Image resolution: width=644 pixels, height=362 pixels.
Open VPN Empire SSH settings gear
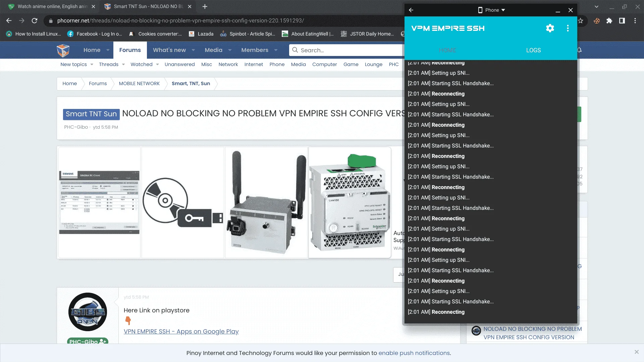coord(550,28)
